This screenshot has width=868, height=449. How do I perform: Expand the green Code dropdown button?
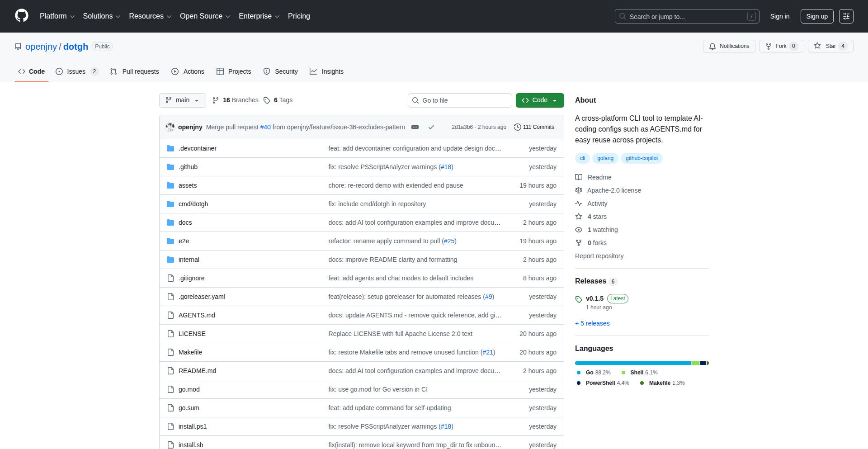(539, 100)
